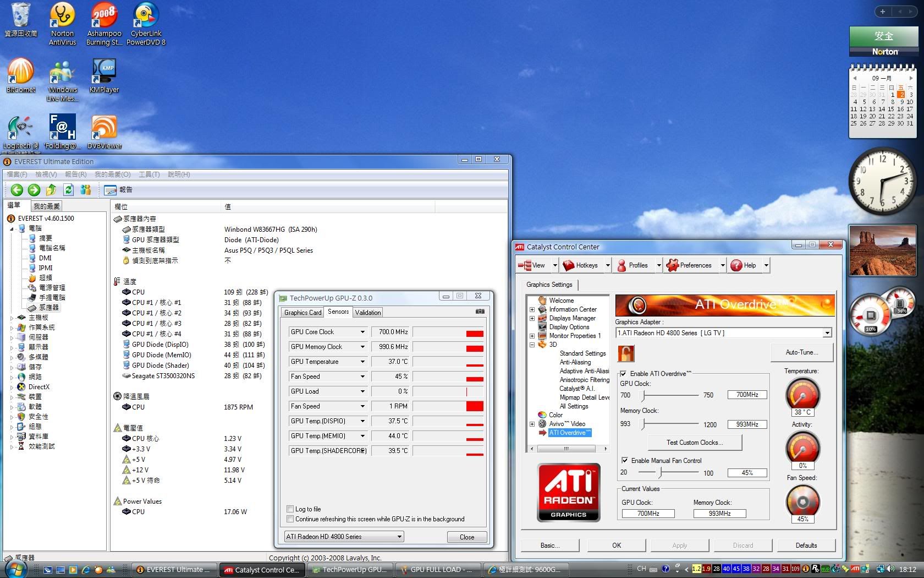This screenshot has height=578, width=924.
Task: Click the Catalyst Profiles toolbar button
Action: point(632,265)
